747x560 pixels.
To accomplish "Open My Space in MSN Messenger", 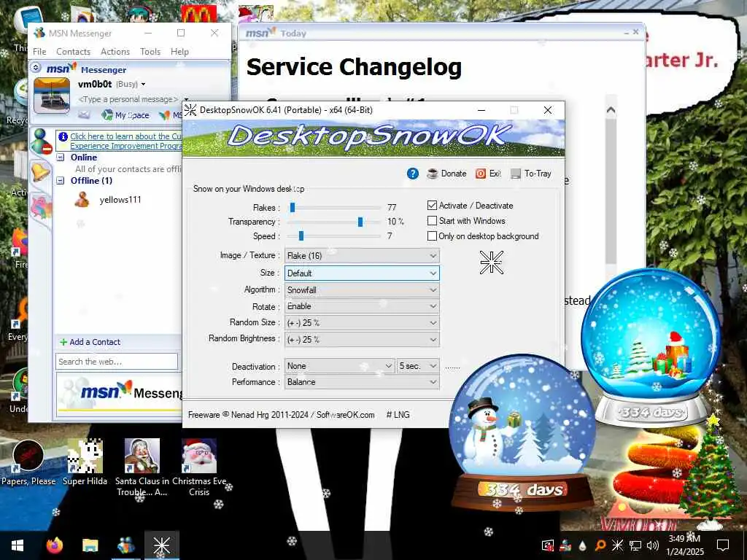I will (x=125, y=114).
